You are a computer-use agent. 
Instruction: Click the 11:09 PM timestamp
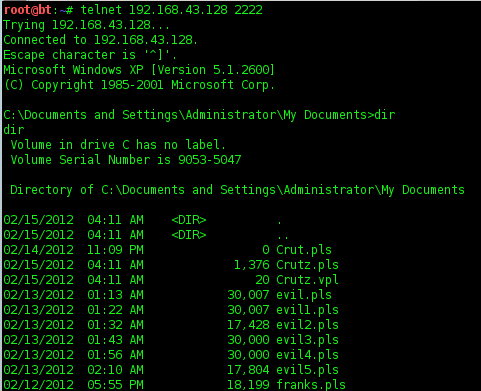pos(115,250)
